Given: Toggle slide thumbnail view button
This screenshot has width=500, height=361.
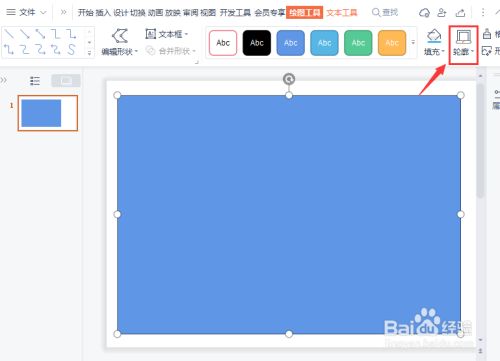Looking at the screenshot, I should point(66,81).
